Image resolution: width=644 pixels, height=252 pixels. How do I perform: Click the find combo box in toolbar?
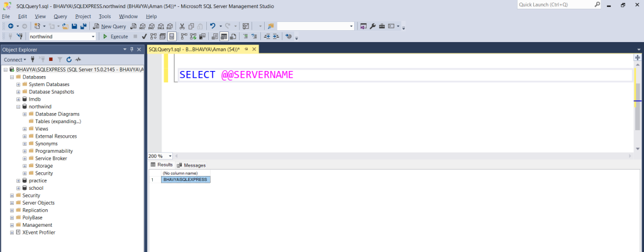[316, 26]
